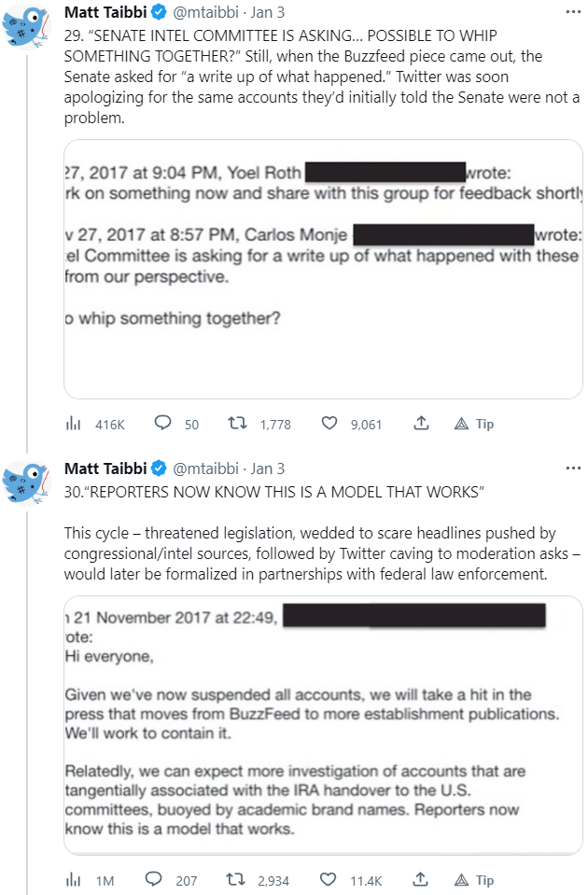Open Jan 3 timestamp on first tweet
The width and height of the screenshot is (588, 895).
268,12
